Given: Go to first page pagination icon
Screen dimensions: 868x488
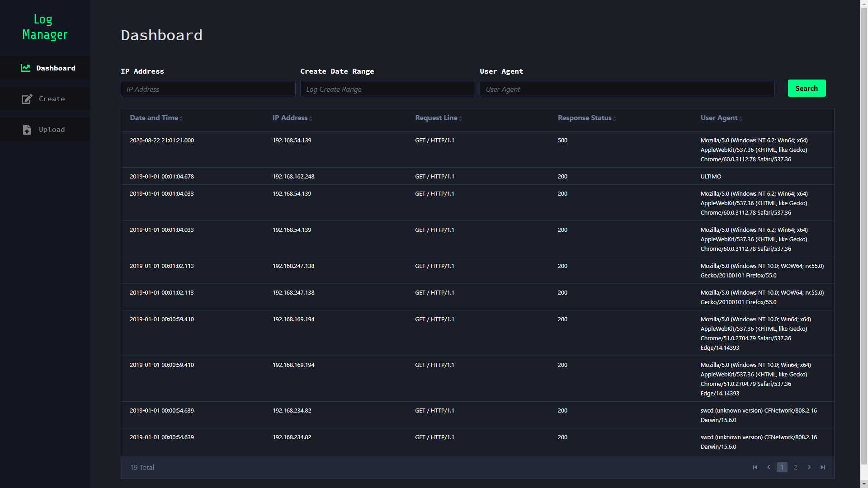Looking at the screenshot, I should tap(755, 468).
